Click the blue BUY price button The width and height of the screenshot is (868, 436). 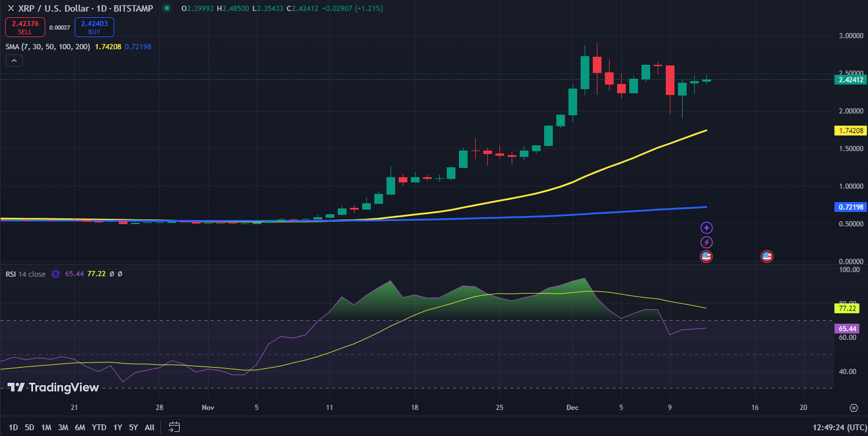(94, 27)
